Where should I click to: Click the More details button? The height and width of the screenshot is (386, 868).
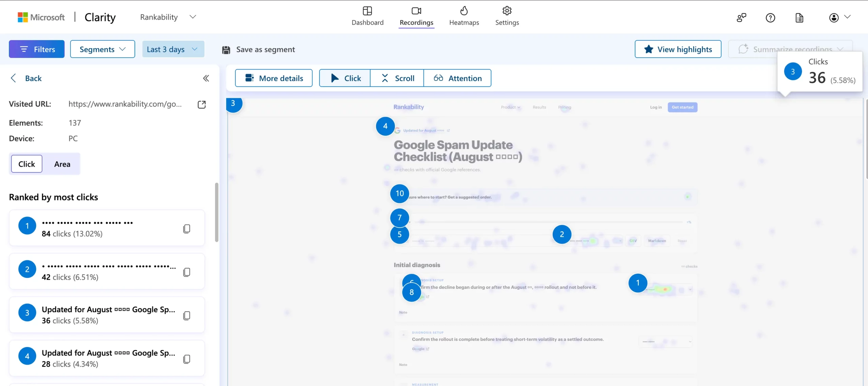point(274,78)
